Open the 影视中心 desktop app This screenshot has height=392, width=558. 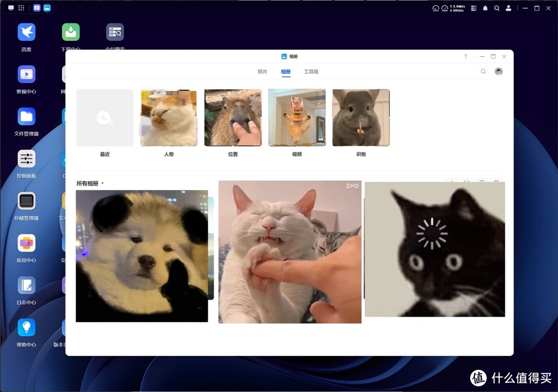(x=26, y=74)
